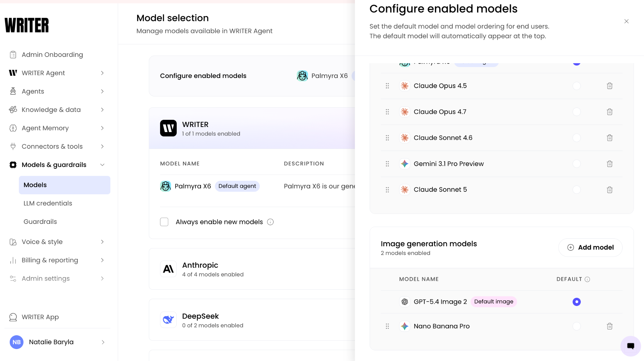This screenshot has height=361, width=644.
Task: Click the drag handle for Claude Opus 4.7
Action: click(387, 112)
